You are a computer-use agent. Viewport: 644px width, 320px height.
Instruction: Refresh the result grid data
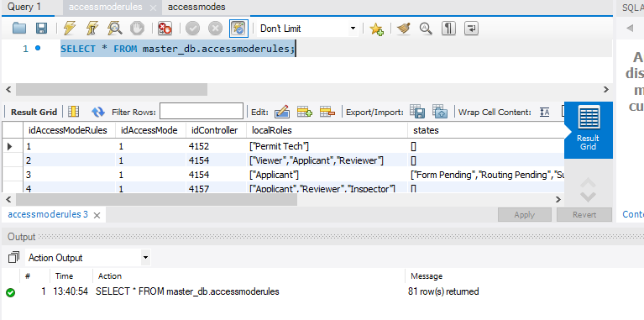click(x=97, y=112)
